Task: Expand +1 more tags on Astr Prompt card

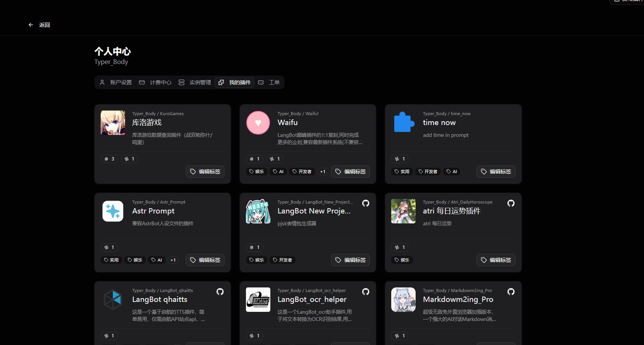Action: (x=173, y=260)
